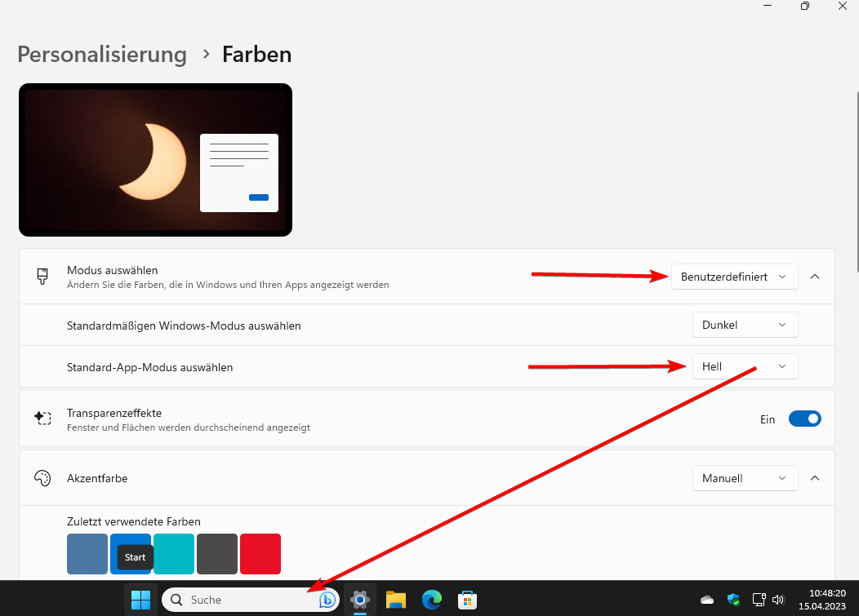The height and width of the screenshot is (616, 859).
Task: Open Microsoft Store from the taskbar
Action: (467, 600)
